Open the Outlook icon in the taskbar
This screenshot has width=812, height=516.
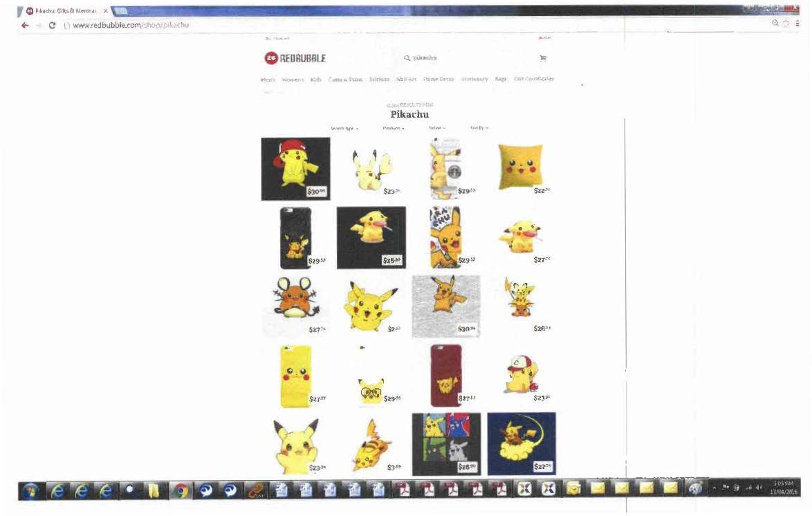573,488
